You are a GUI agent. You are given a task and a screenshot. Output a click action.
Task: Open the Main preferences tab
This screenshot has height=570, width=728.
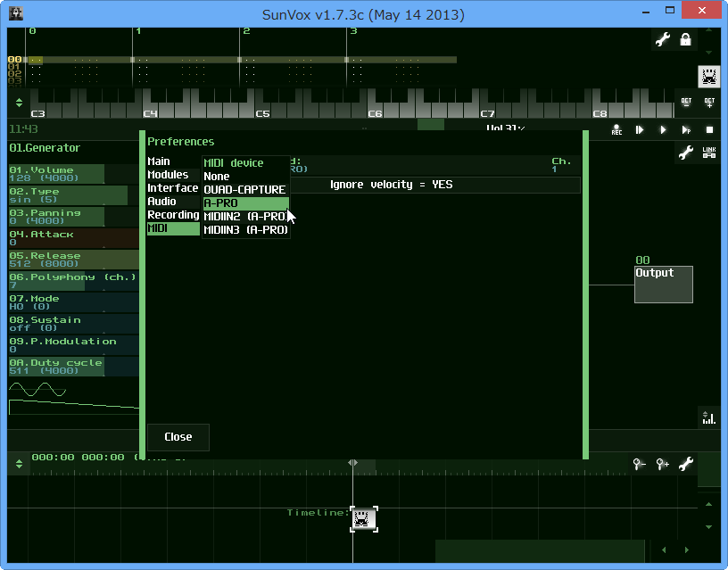click(x=173, y=161)
